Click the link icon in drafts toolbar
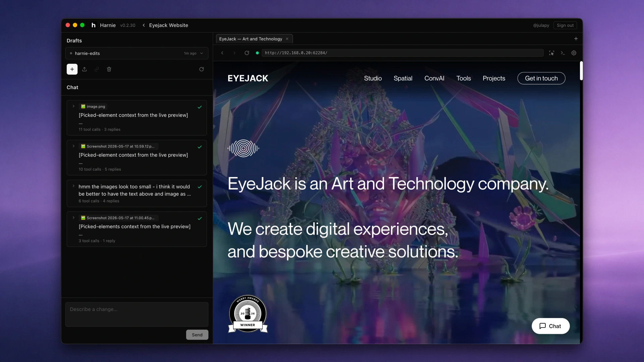The width and height of the screenshot is (644, 362). pyautogui.click(x=97, y=69)
